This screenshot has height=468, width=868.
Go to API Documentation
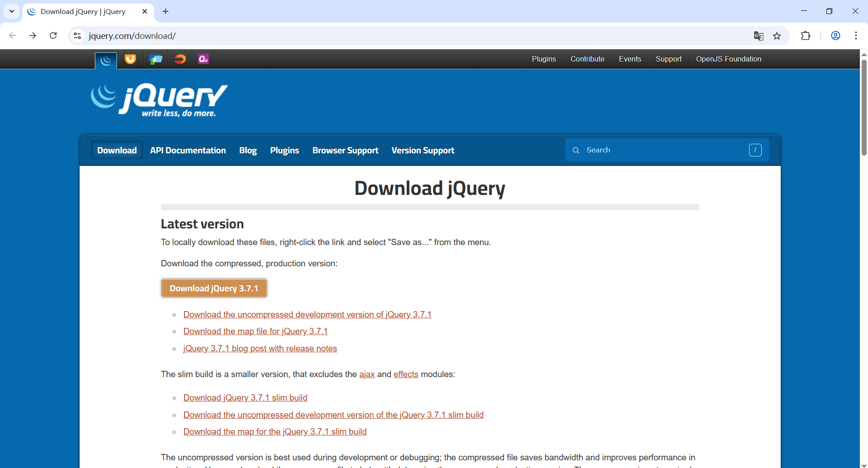coord(188,150)
